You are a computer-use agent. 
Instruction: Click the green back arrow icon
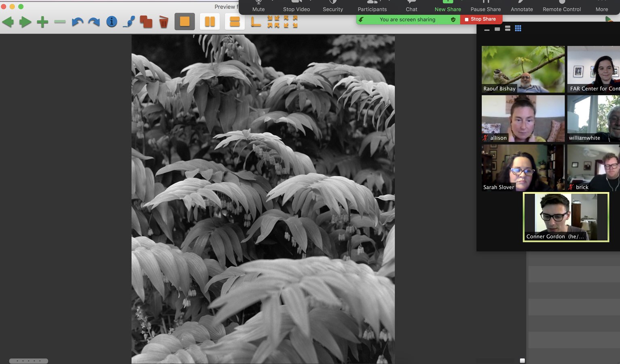8,22
